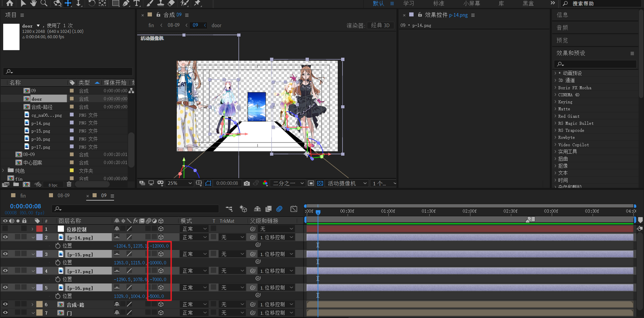Select the Dolly camera tool
The width and height of the screenshot is (644, 318).
[78, 3]
